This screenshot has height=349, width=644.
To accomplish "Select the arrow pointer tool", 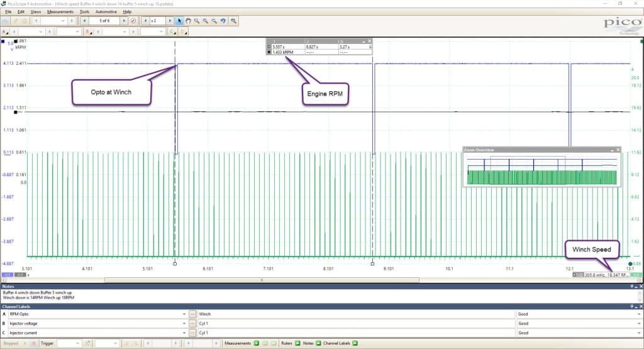I will (x=179, y=21).
